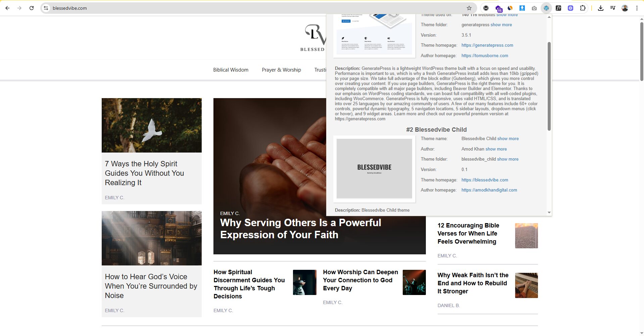This screenshot has width=644, height=336.
Task: Expand 'show more' next to blessedvibe_child folder
Action: coord(508,159)
